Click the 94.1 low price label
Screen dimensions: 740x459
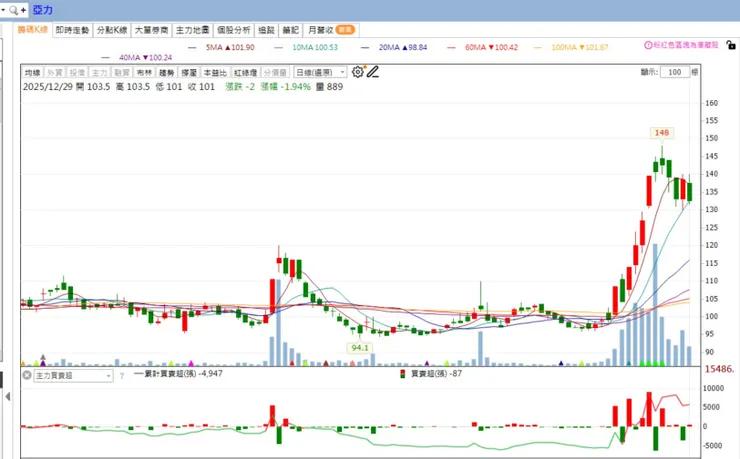(360, 348)
